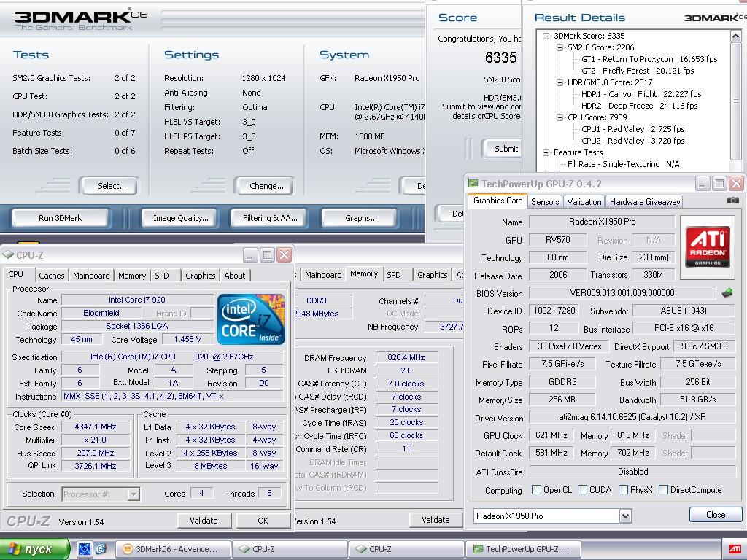747x560 pixels.
Task: Click the Intel Core i7 logo in CPU-Z
Action: (x=251, y=319)
